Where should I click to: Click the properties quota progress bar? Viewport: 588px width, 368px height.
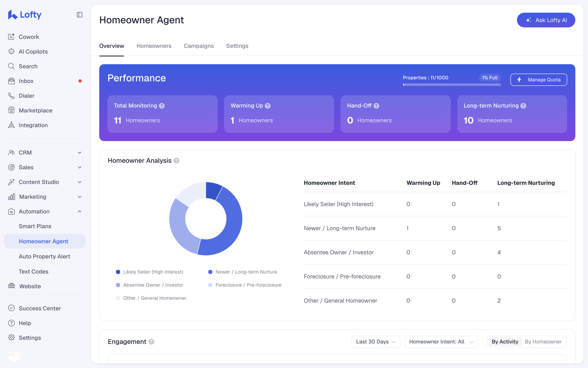[452, 85]
